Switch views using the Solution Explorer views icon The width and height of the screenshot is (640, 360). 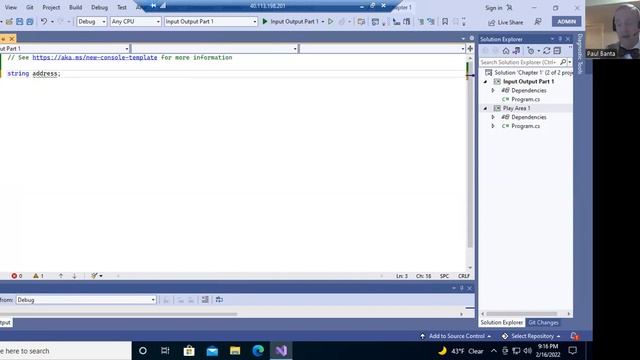pyautogui.click(x=516, y=51)
